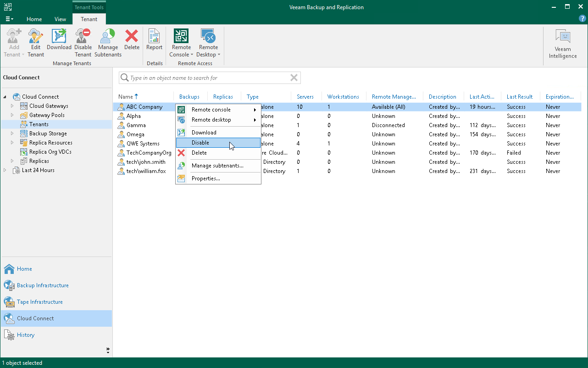Expand the Last 24 Hours tree node
588x368 pixels.
pyautogui.click(x=6, y=170)
